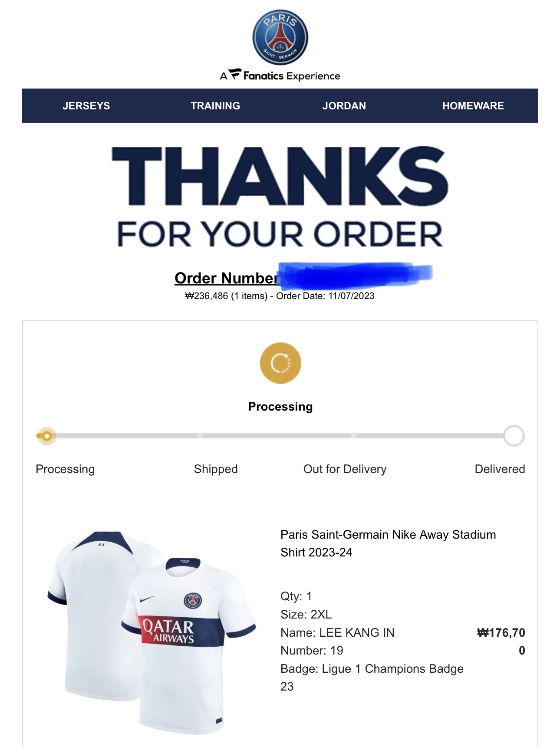
Task: Click the Fanatics Experience text
Action: click(x=292, y=76)
